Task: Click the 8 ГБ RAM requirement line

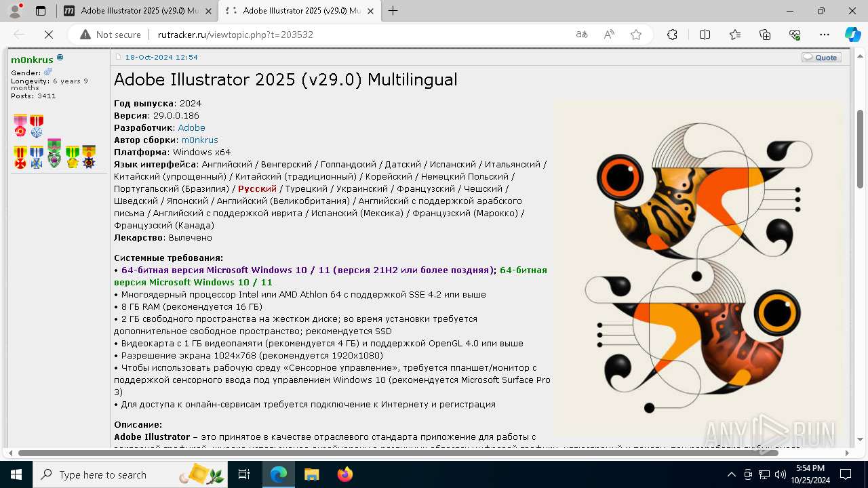Action: click(x=189, y=307)
